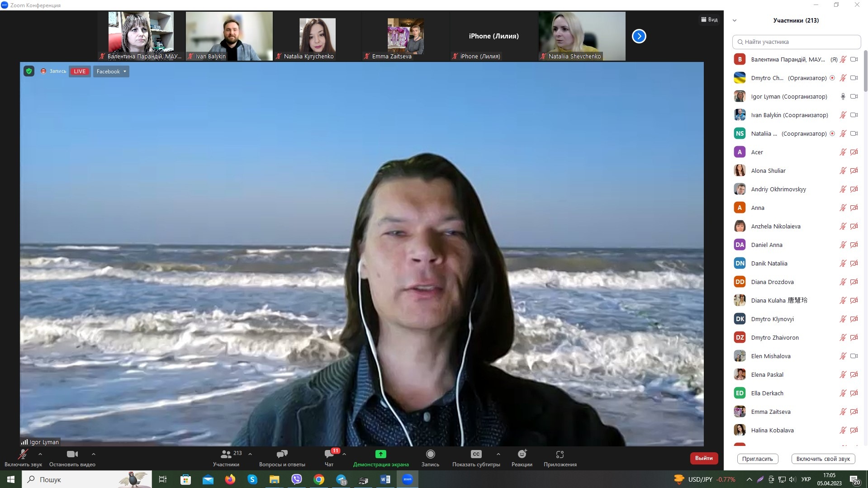Open Приложения apps panel
The height and width of the screenshot is (488, 868).
coord(560,458)
